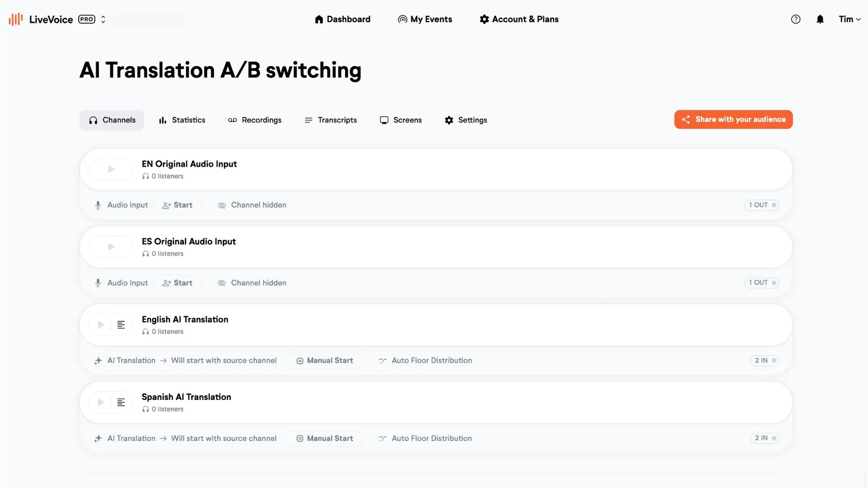Open transcript icon for English AI Translation
The image size is (868, 488).
(121, 325)
